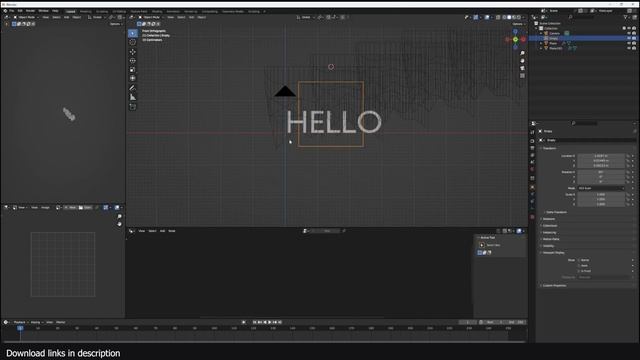Screen dimensions: 640x360
Task: Click Options button in main viewport
Action: 518,24
